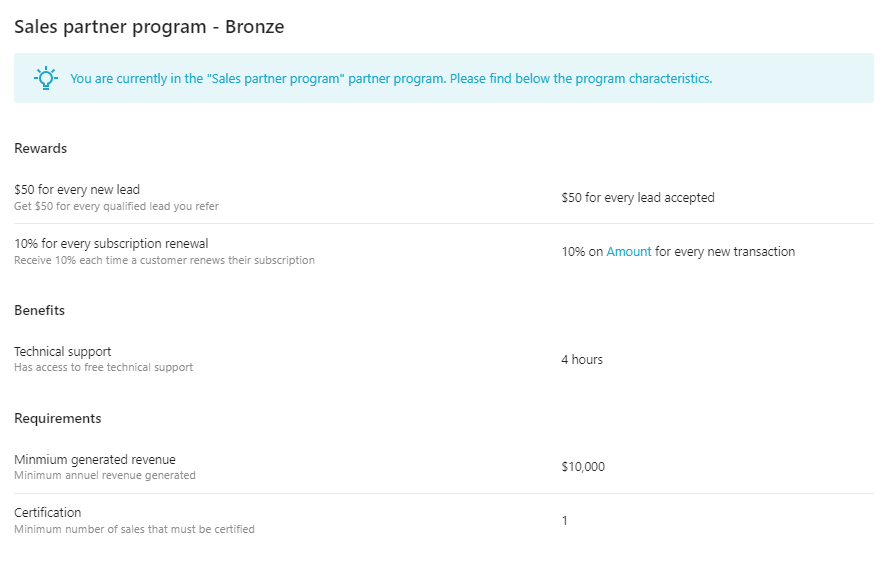Click the Rewards section header
This screenshot has width=894, height=564.
click(40, 149)
